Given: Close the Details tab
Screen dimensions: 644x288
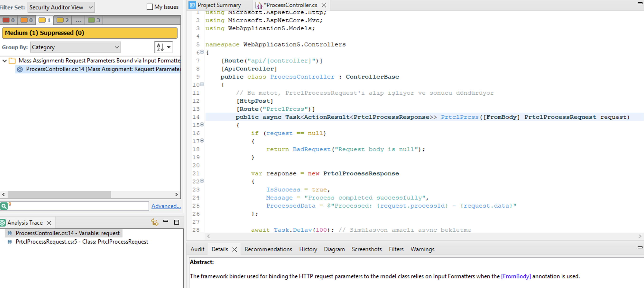Looking at the screenshot, I should click(234, 250).
